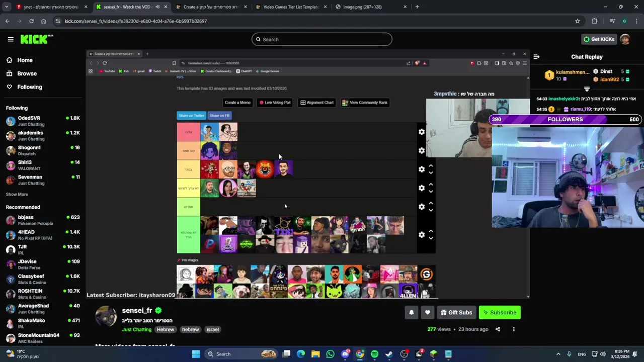
Task: Open the Minecraft block taskbar icon
Action: point(434,354)
